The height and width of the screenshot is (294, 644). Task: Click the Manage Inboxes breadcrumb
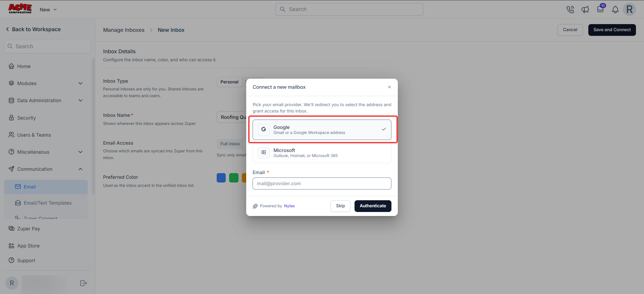click(x=124, y=30)
